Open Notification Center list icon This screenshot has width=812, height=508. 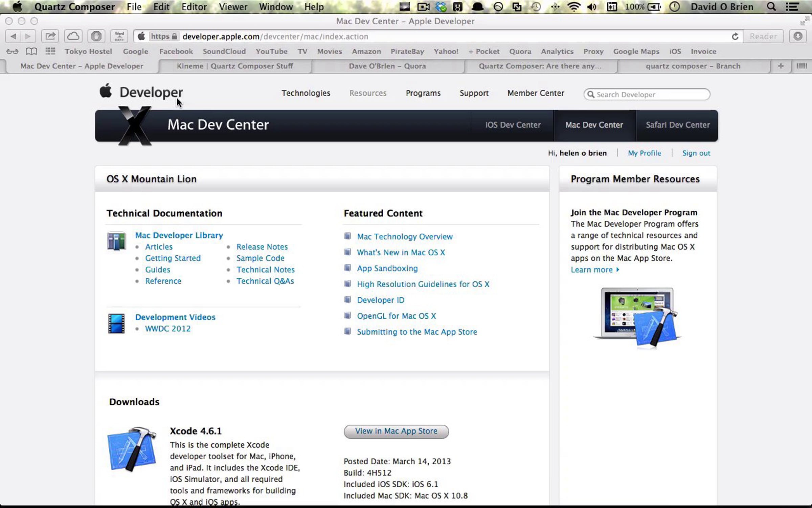(792, 7)
